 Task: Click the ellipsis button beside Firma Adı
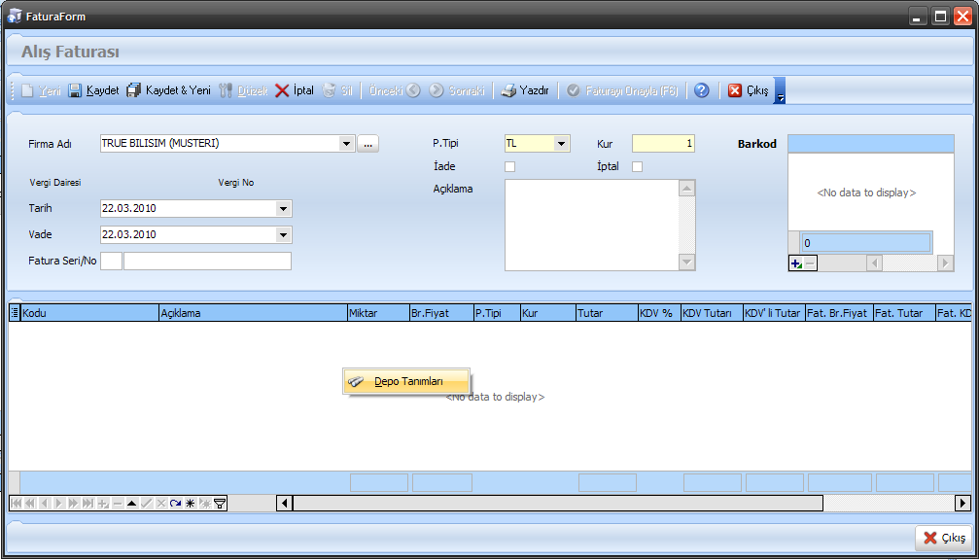tap(367, 144)
